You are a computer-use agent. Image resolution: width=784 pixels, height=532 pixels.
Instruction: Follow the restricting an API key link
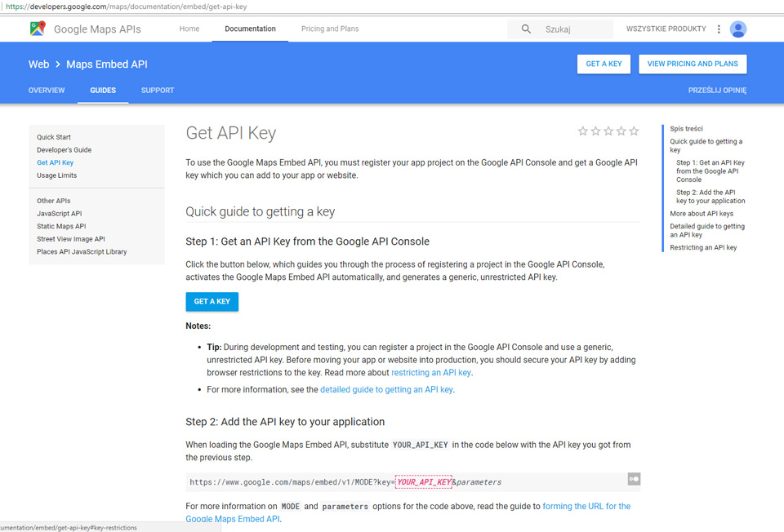coord(431,373)
